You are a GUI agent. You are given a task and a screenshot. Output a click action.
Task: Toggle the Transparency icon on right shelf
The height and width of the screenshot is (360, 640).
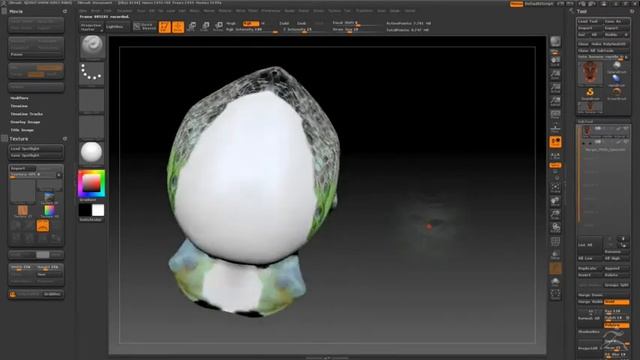click(x=555, y=255)
